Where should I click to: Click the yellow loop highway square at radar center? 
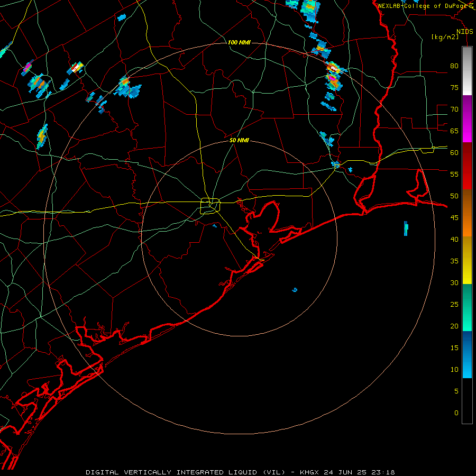(x=210, y=206)
